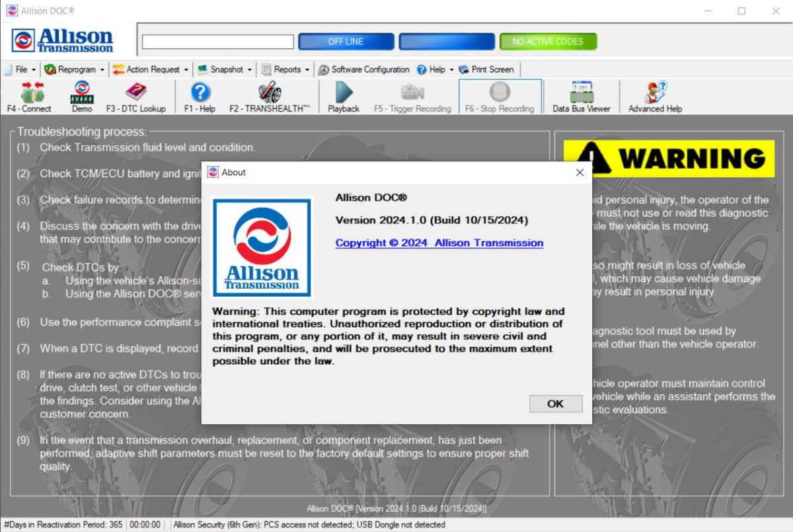Screen dimensions: 793x532
Task: Open F3 - DTC Lookup
Action: 136,96
